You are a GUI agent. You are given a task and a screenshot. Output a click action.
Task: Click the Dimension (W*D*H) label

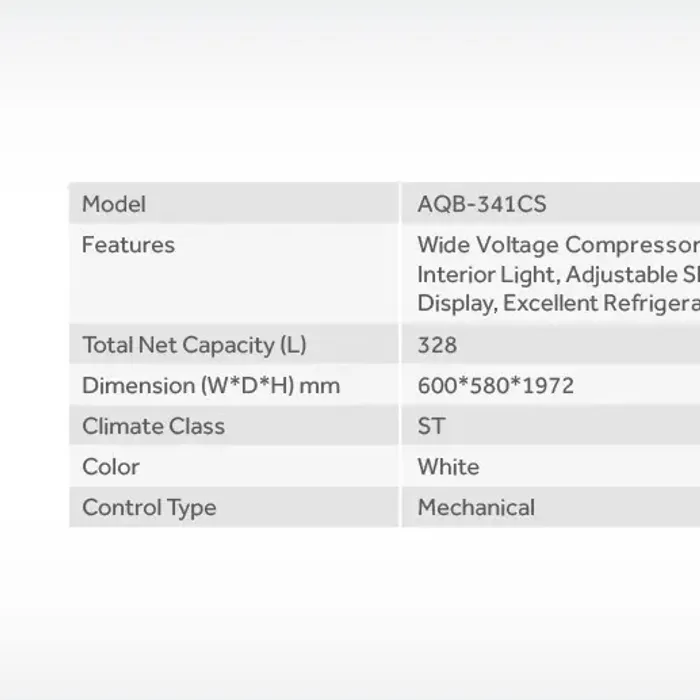point(188,386)
